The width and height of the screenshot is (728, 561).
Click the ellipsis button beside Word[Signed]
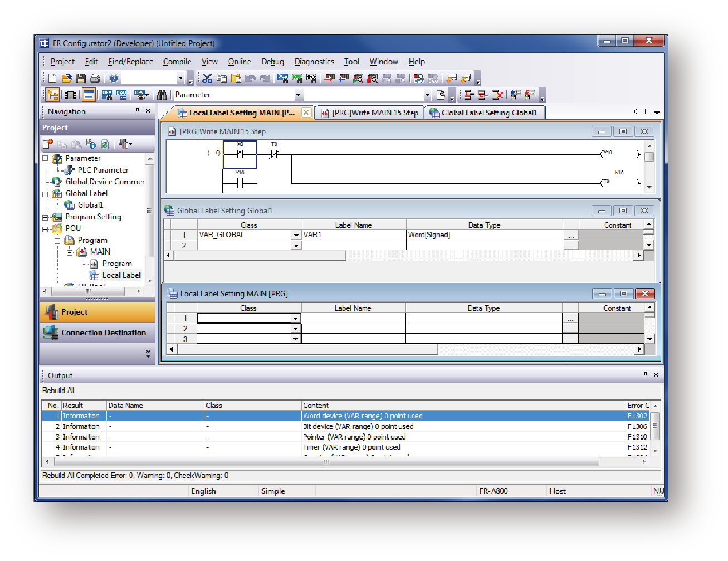click(x=570, y=236)
